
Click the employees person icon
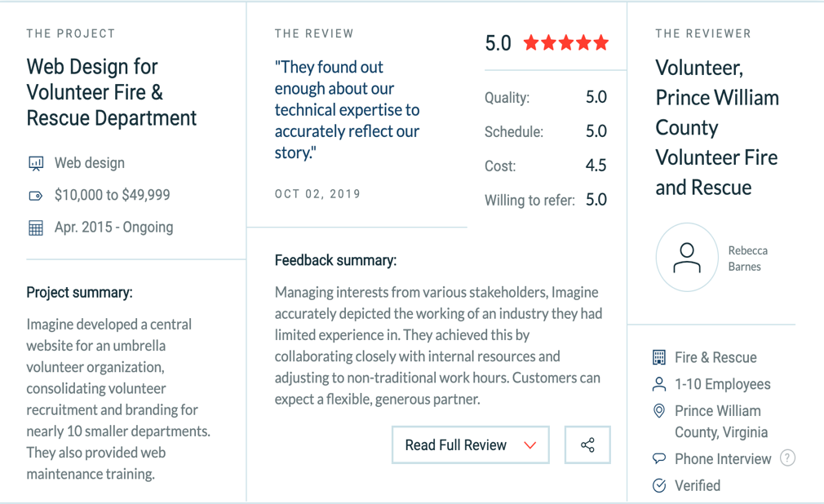tap(659, 384)
